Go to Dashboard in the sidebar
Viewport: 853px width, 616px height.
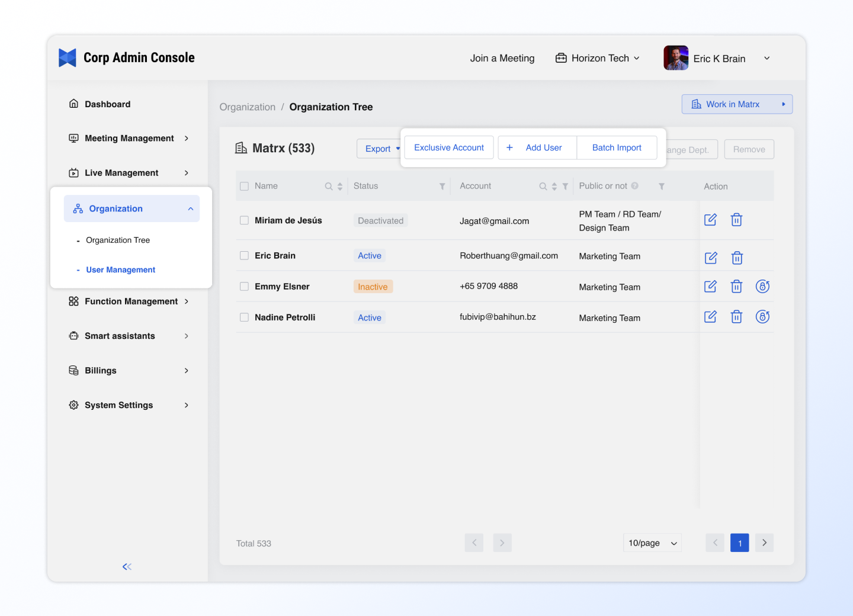pyautogui.click(x=107, y=104)
